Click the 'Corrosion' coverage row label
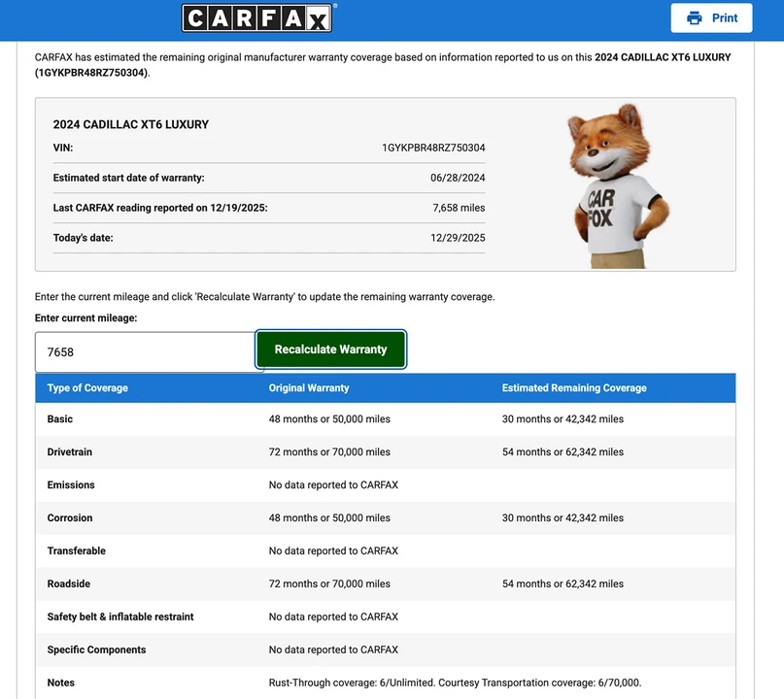Image resolution: width=784 pixels, height=699 pixels. click(70, 518)
